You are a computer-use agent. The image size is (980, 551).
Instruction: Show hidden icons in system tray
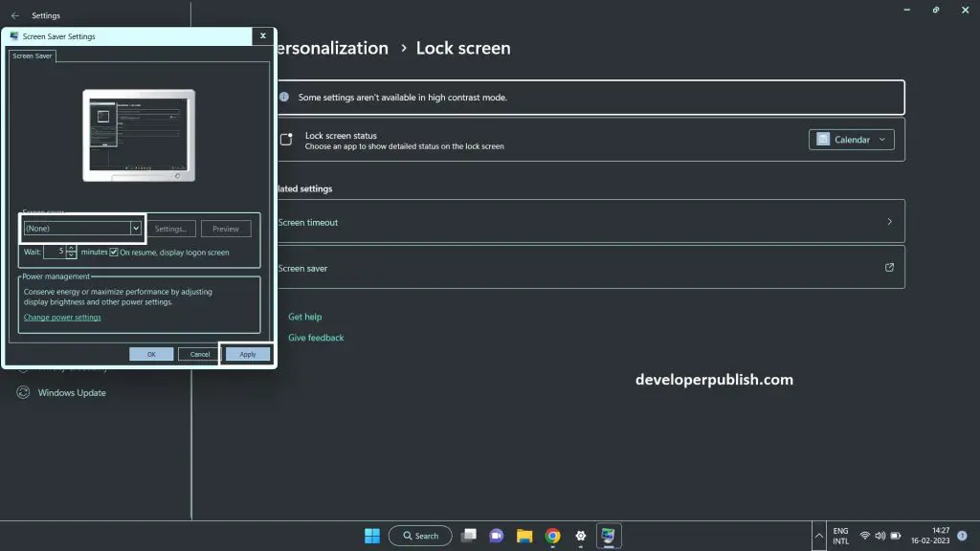click(819, 536)
